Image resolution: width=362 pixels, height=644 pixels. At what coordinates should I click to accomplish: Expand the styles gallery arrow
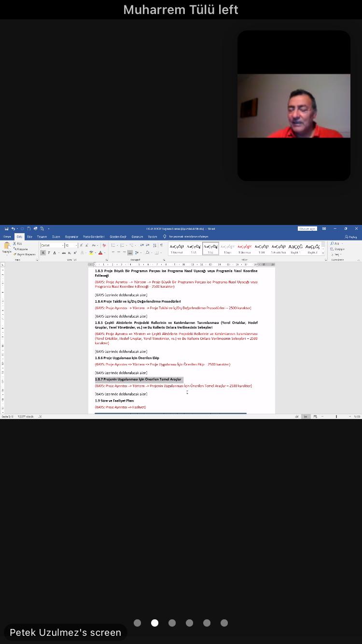point(323,253)
